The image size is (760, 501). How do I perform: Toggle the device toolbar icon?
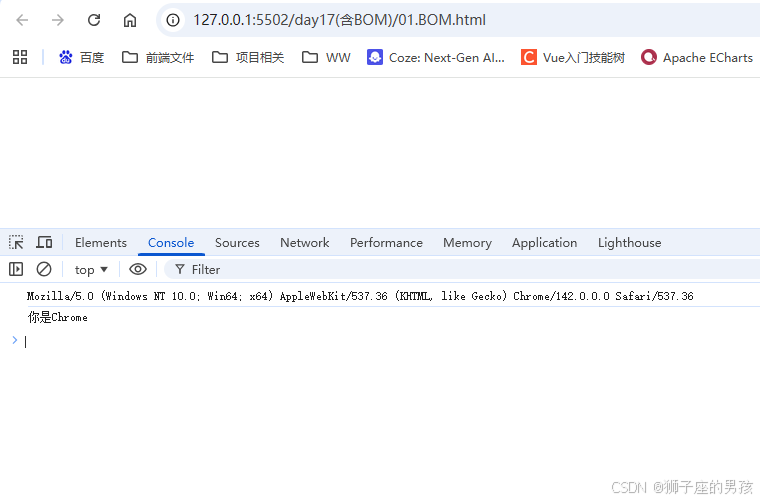[x=44, y=242]
